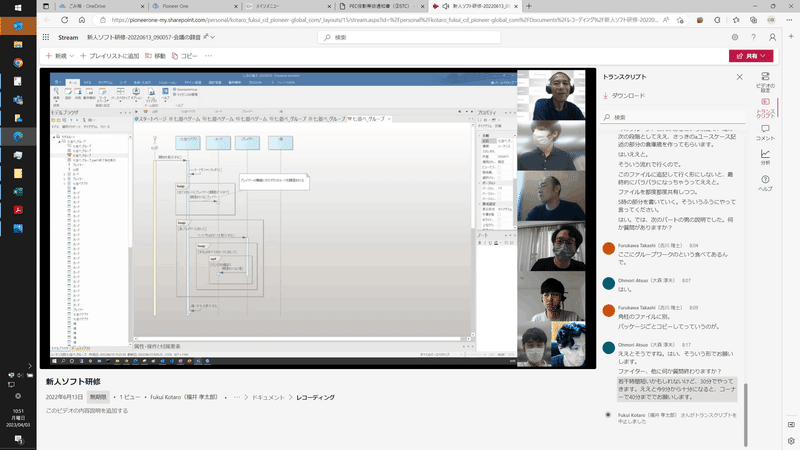Click the transcript panel scrollbar
The width and height of the screenshot is (800, 450).
tap(745, 413)
